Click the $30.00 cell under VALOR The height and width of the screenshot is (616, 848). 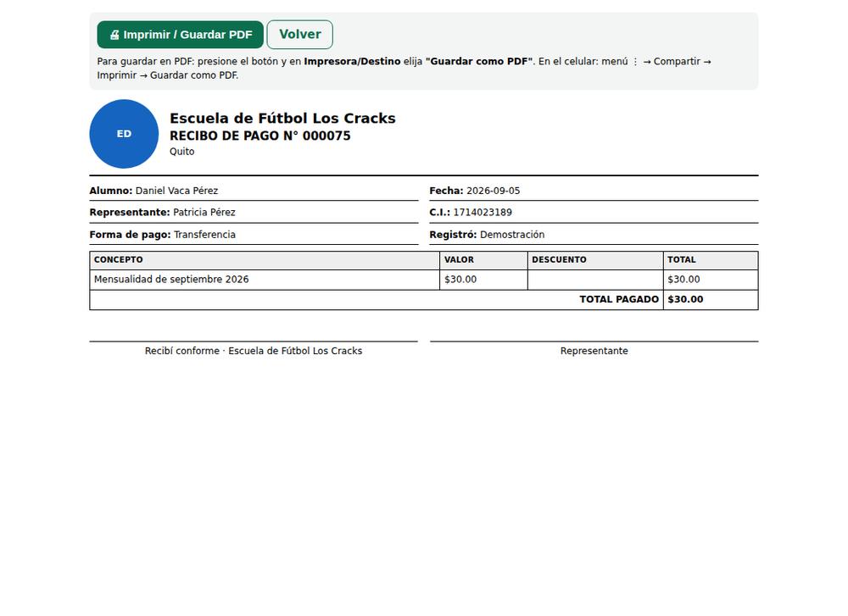coord(483,280)
